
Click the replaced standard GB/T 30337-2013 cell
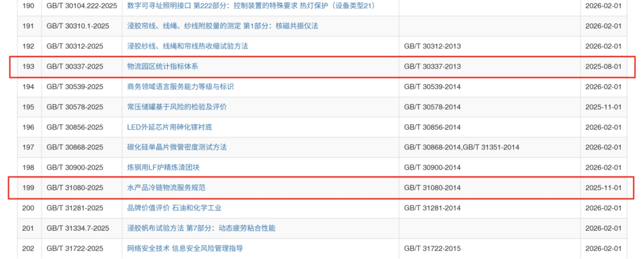(x=432, y=67)
